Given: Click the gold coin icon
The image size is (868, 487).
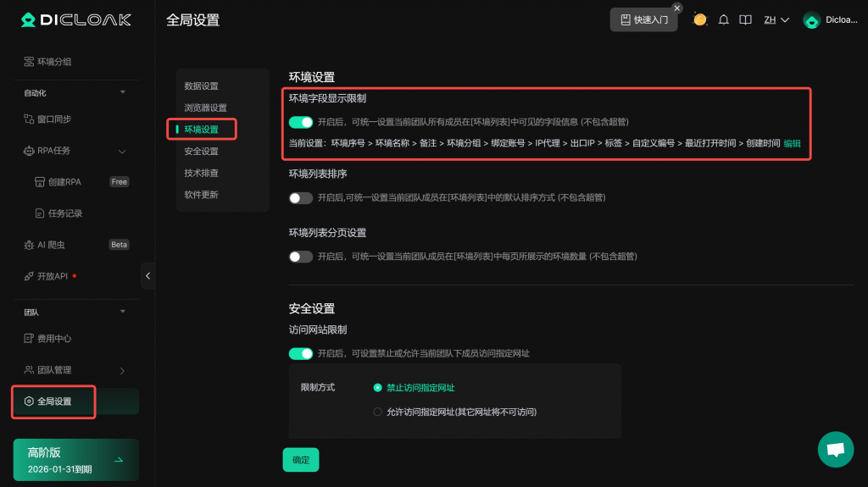Looking at the screenshot, I should point(700,19).
